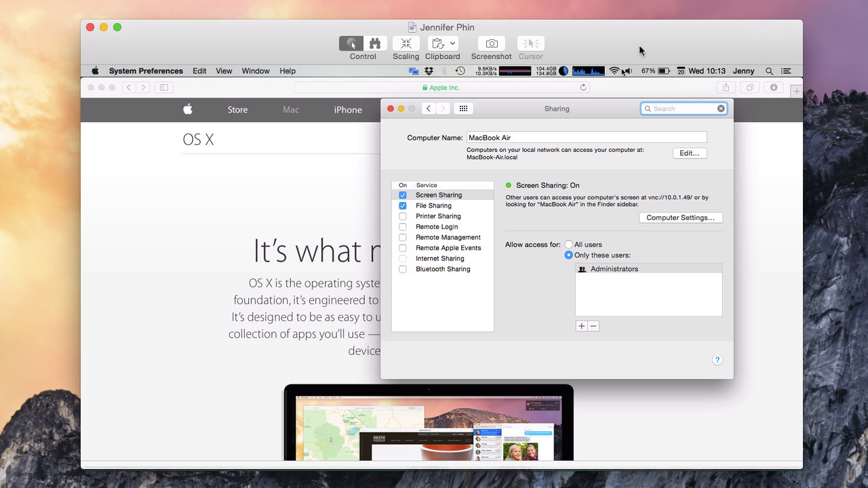Screen dimensions: 868x488
Task: Click the volume speaker icon
Action: 628,71
